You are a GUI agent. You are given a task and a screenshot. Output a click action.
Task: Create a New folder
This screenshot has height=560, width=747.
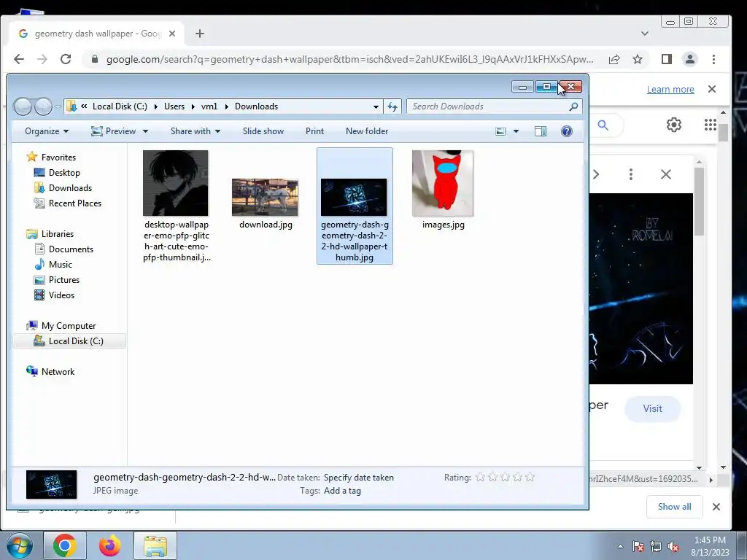pos(367,131)
